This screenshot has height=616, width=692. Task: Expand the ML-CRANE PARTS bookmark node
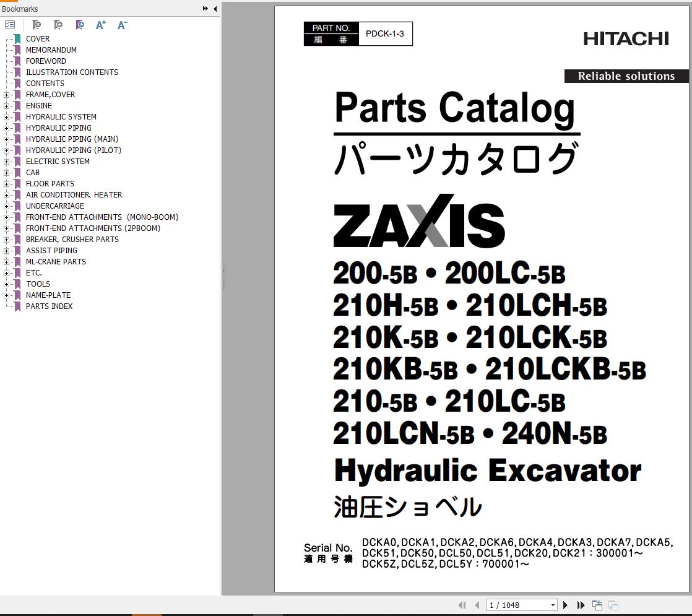point(6,262)
